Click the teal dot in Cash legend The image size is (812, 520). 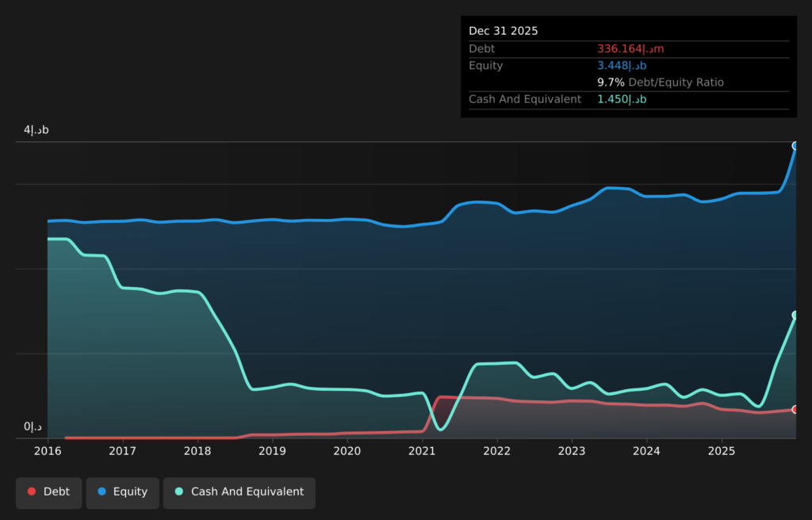179,491
